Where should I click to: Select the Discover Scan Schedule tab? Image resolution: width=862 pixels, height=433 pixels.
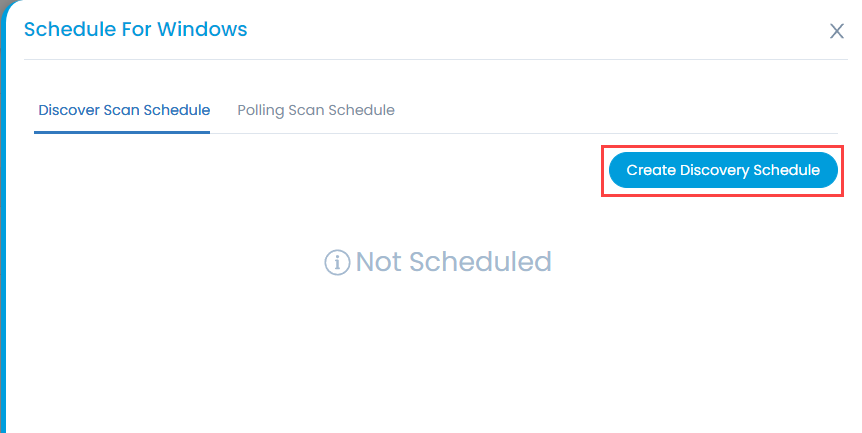pyautogui.click(x=124, y=110)
